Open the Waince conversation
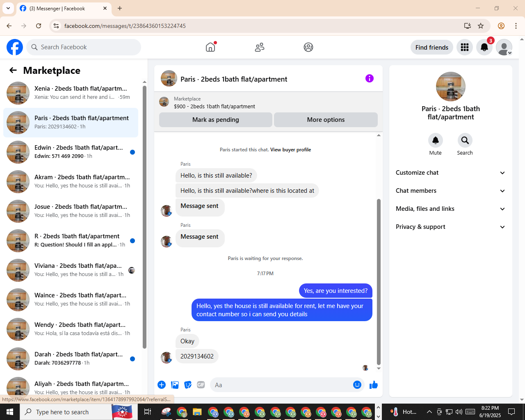Viewport: 525px width, 420px height. tap(71, 300)
